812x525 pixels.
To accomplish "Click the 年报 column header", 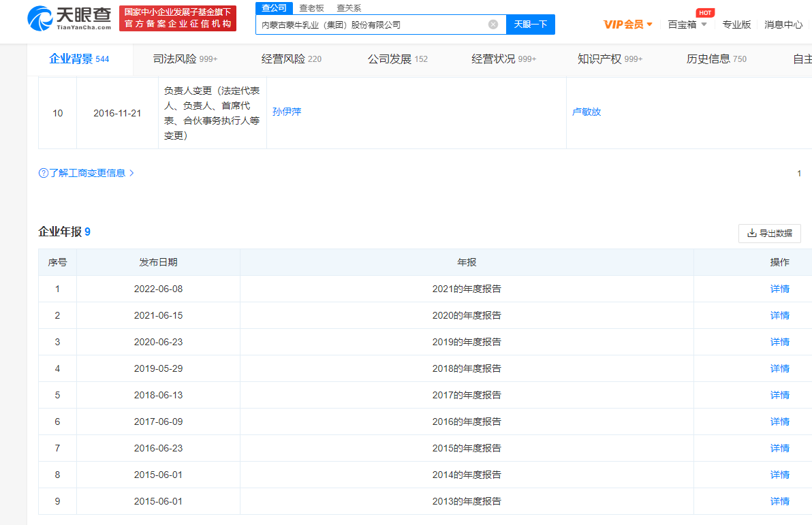I will pos(467,263).
